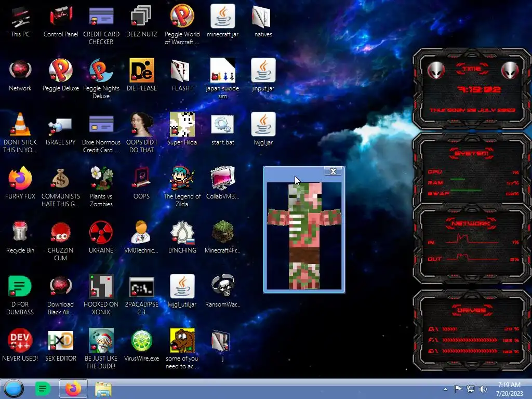
Task: Click the zombie pigman skin preview image
Action: click(304, 236)
